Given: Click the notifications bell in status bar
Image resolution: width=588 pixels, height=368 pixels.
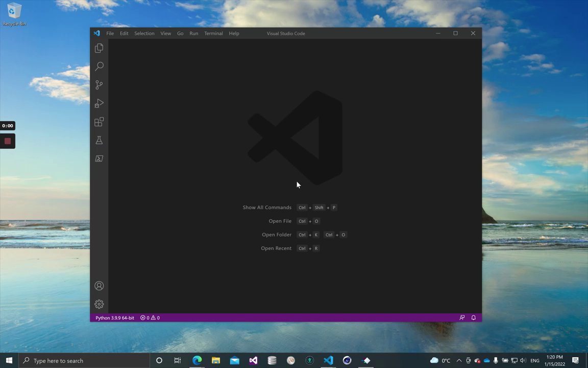Looking at the screenshot, I should [474, 318].
